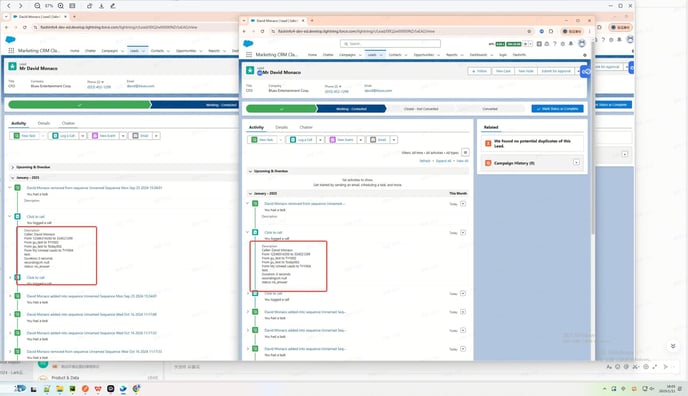
Task: Open the Log a Call dropdown arrow in front window
Action: point(320,140)
